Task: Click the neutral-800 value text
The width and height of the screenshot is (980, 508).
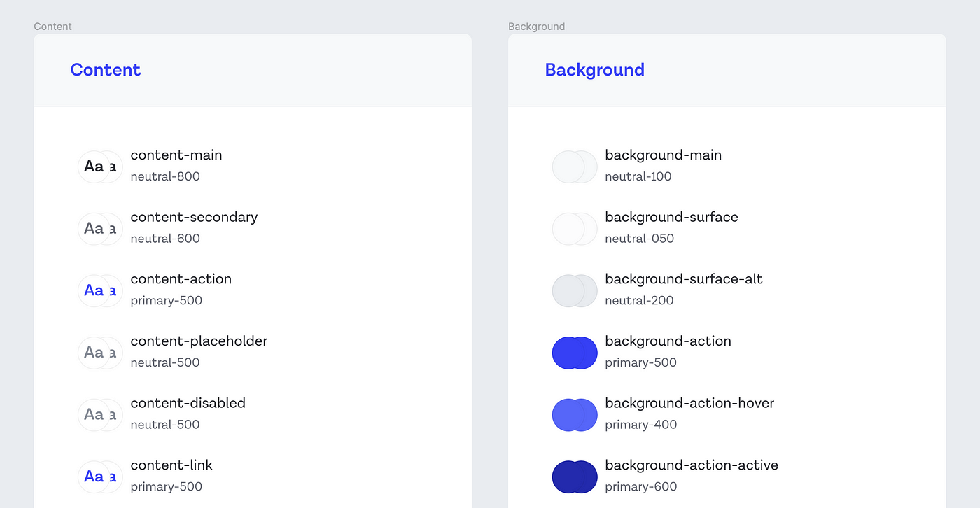Action: (165, 176)
